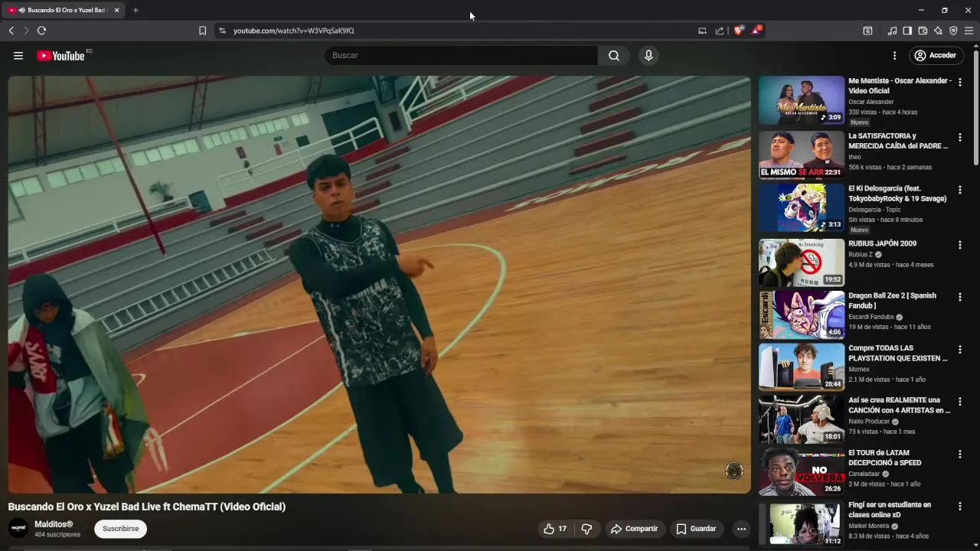Viewport: 980px width, 551px height.
Task: Open Brave Rewards triangle icon
Action: coord(756,31)
